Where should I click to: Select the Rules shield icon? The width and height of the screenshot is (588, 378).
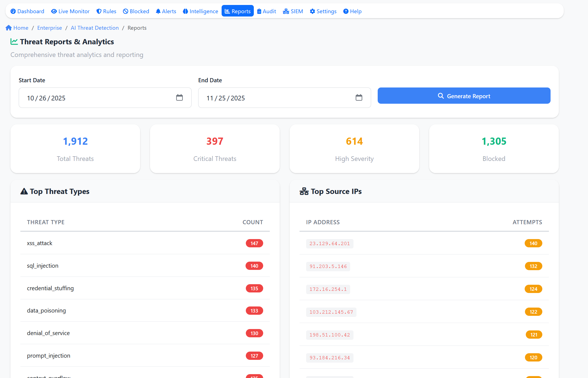pyautogui.click(x=99, y=11)
